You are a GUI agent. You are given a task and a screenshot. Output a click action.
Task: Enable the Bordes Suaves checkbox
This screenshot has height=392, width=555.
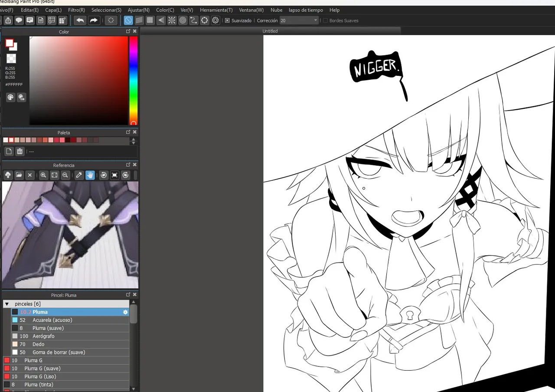[x=325, y=20]
